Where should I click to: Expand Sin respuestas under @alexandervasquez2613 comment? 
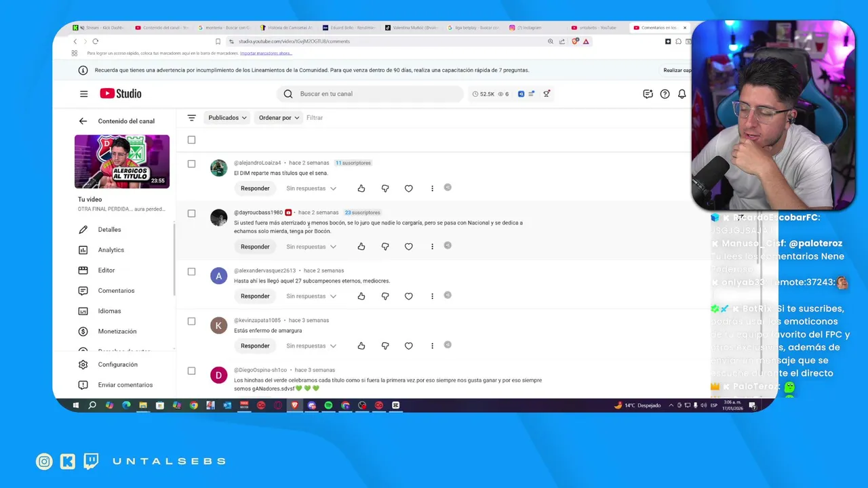tap(311, 296)
